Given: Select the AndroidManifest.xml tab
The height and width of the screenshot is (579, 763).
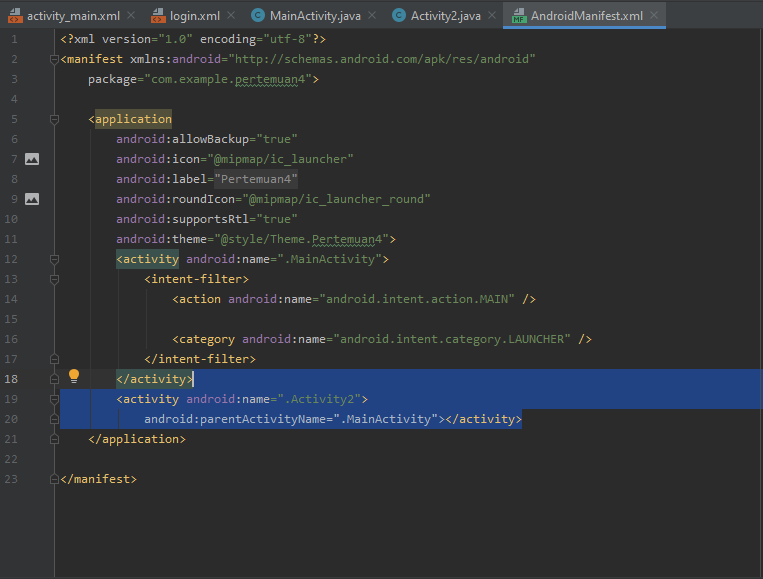Looking at the screenshot, I should click(x=586, y=16).
